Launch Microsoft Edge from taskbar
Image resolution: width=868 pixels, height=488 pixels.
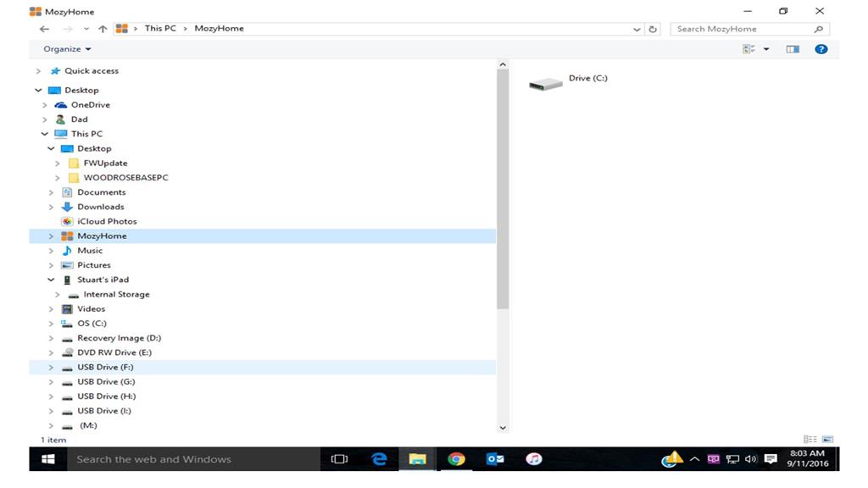[x=379, y=459]
